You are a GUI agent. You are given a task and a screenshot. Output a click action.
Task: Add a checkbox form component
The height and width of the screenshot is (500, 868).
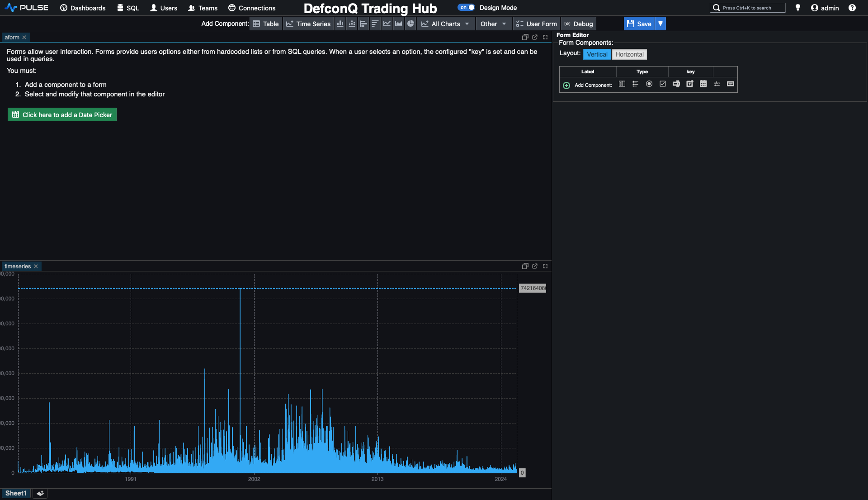(x=663, y=84)
